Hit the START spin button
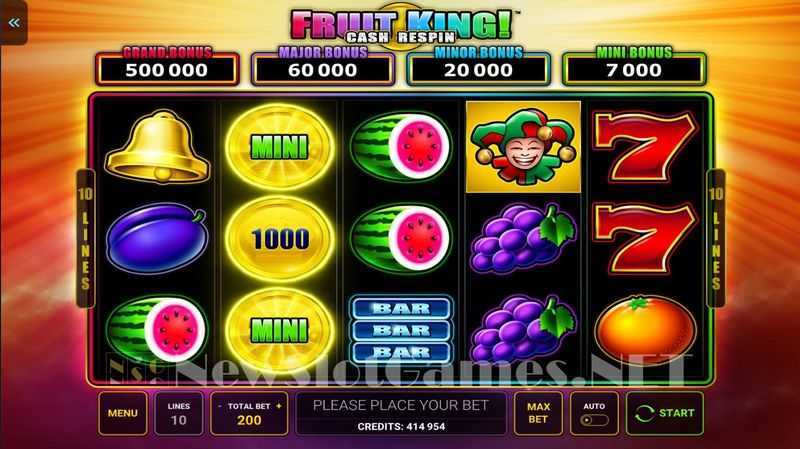Image resolution: width=800 pixels, height=449 pixels. 665,413
